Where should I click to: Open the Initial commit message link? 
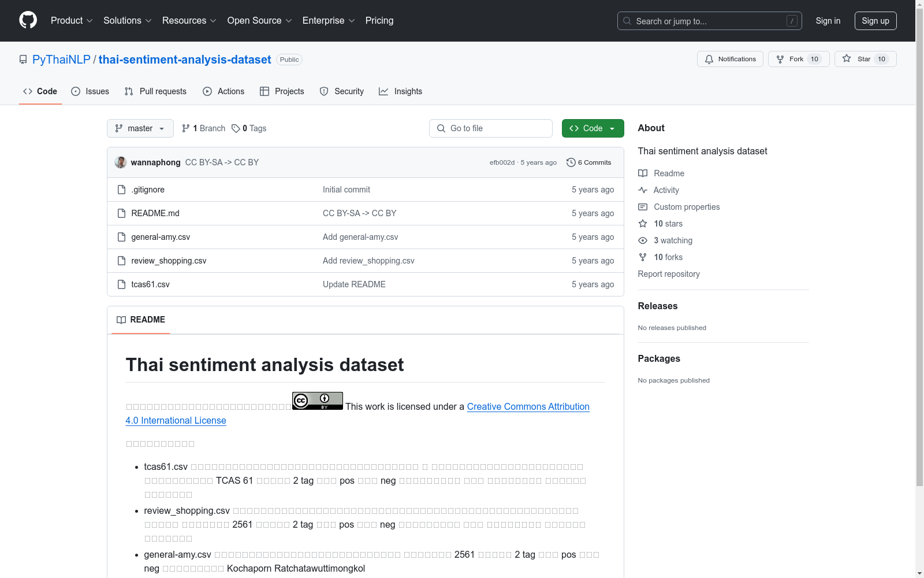[346, 190]
